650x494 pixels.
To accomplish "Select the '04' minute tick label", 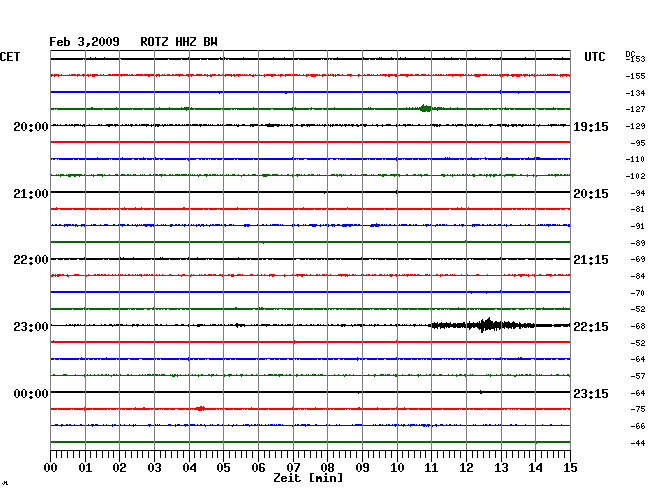I will pos(189,467).
